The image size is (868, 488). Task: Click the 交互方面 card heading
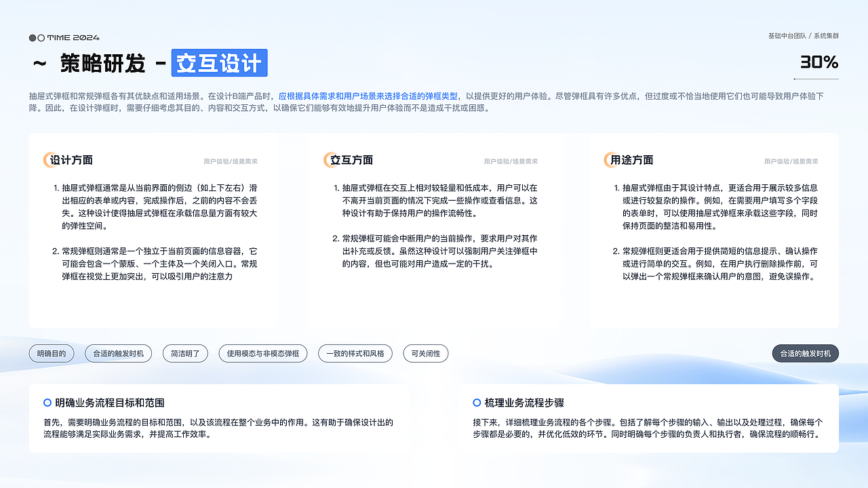click(x=351, y=160)
